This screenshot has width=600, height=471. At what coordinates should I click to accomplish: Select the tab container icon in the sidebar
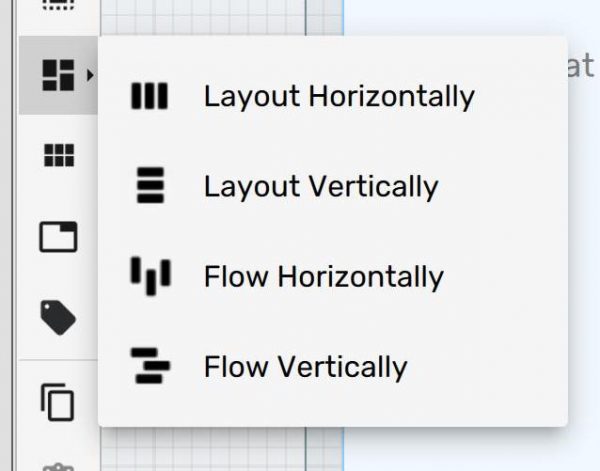pos(58,237)
